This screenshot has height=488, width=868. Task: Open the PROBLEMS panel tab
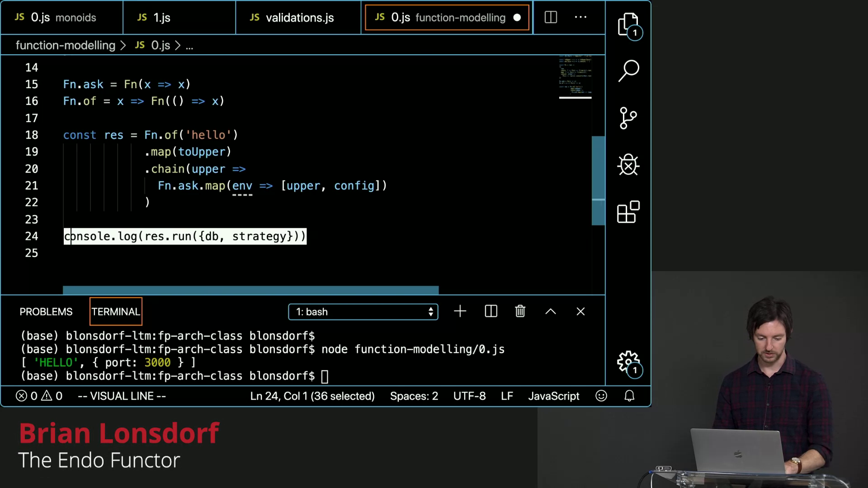[x=46, y=312]
